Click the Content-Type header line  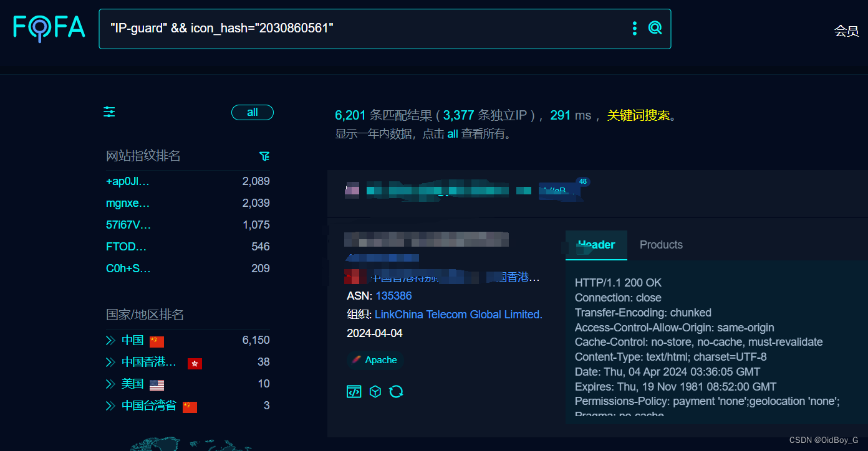[x=671, y=357]
